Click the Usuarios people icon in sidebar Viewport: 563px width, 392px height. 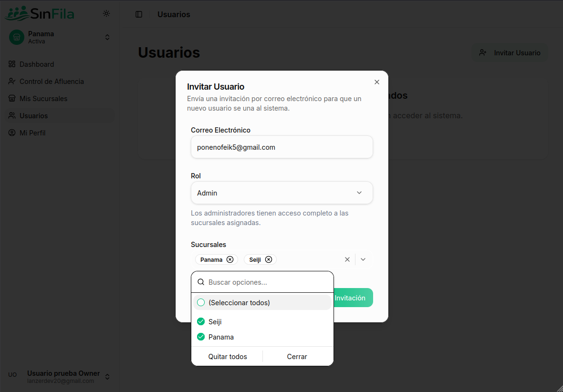click(x=11, y=115)
